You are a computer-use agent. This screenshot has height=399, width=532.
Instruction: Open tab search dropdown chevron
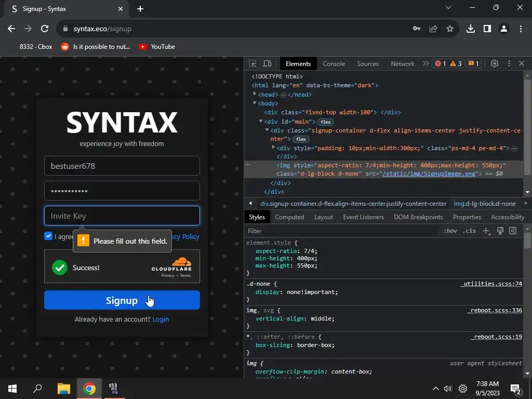pos(448,7)
